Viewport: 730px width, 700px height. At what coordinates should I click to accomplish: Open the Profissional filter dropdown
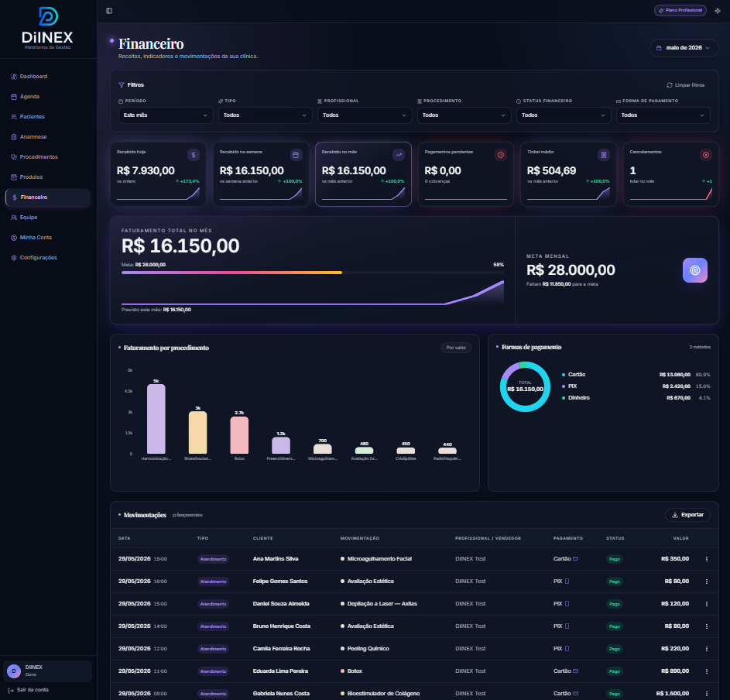(365, 115)
